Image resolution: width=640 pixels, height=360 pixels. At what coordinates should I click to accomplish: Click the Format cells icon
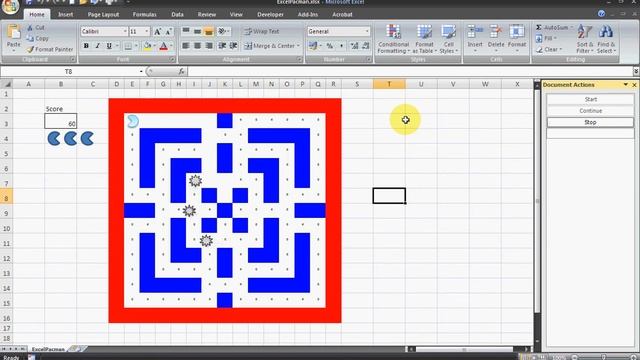[x=517, y=32]
